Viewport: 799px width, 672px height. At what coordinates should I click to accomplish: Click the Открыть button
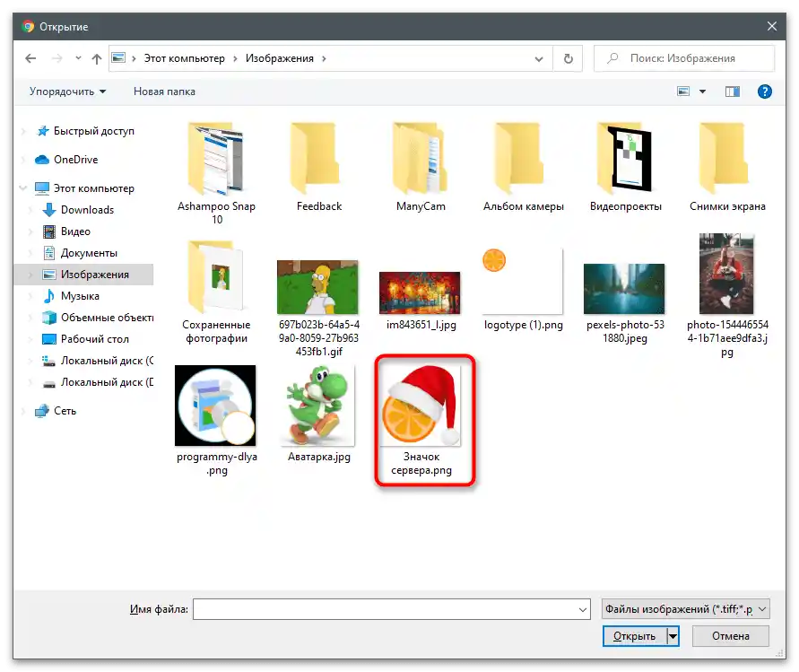click(634, 636)
